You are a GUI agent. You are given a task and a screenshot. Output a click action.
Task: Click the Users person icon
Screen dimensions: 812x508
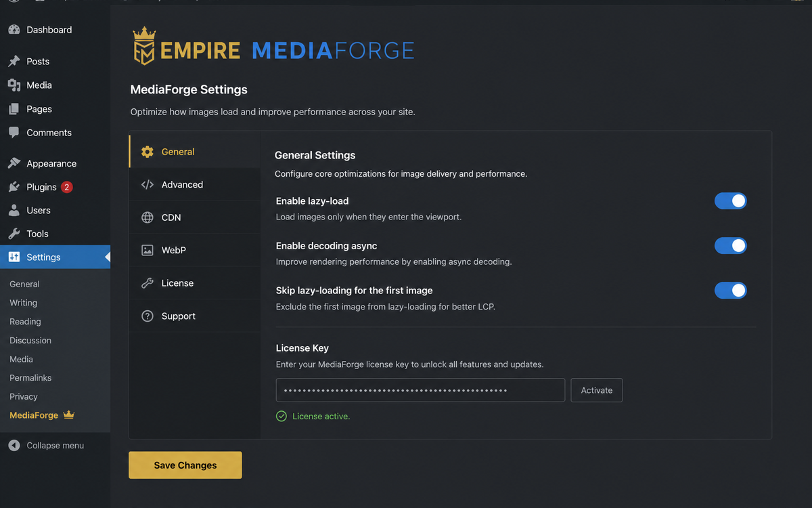pyautogui.click(x=14, y=211)
